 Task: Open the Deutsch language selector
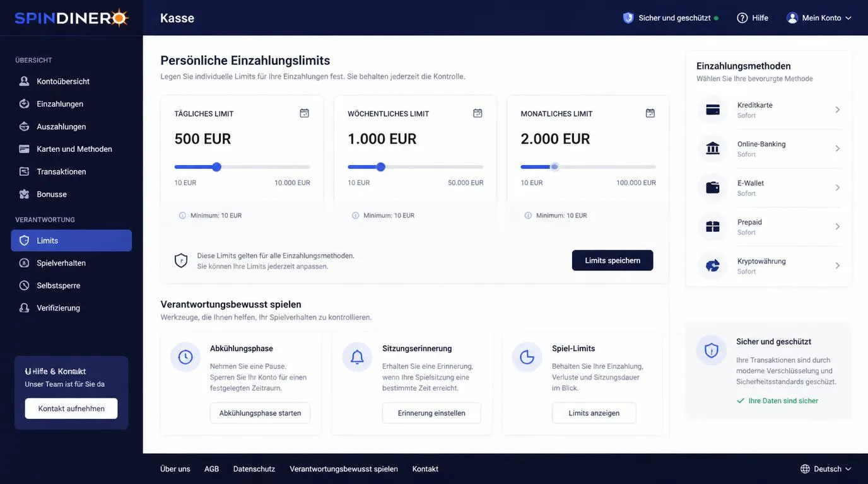(826, 469)
